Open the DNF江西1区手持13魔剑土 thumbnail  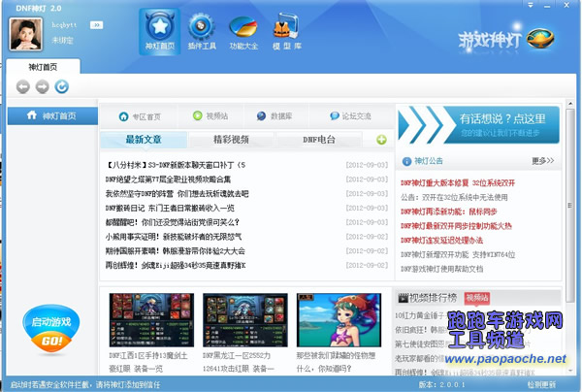point(151,320)
